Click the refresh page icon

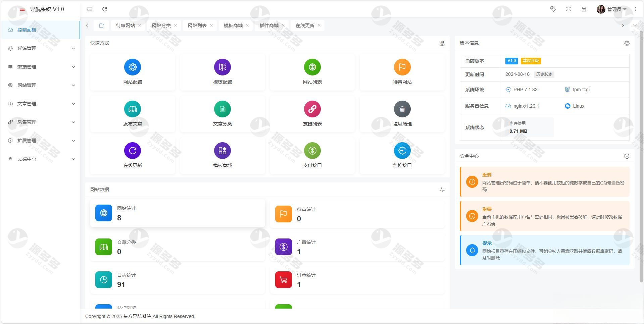[105, 9]
